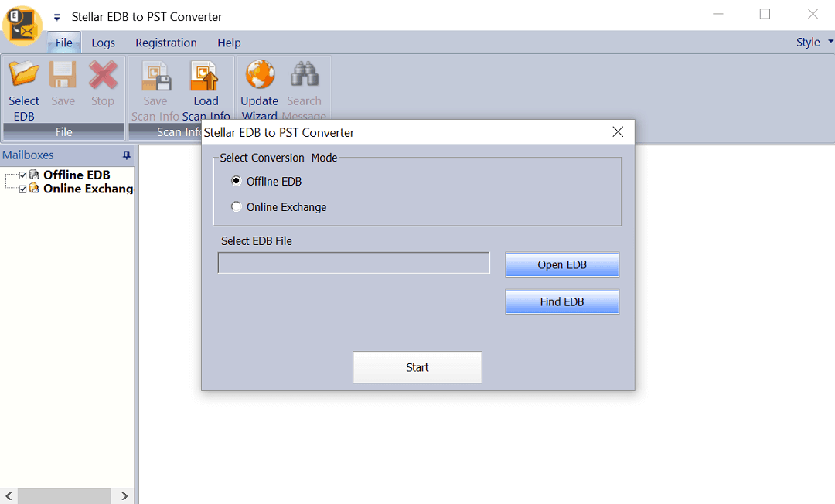Viewport: 835px width, 504px height.
Task: Click the Save Scan Info icon
Action: [155, 76]
